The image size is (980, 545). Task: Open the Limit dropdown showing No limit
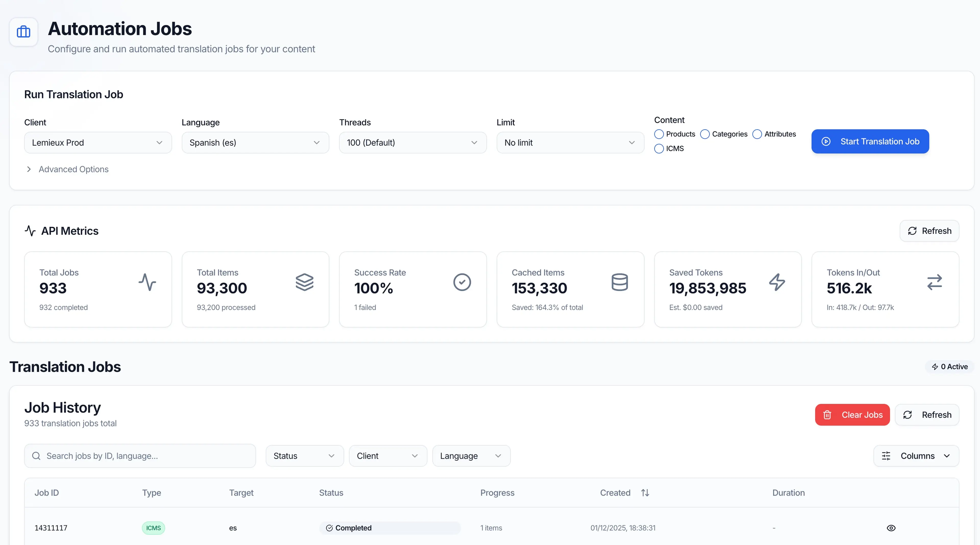(570, 143)
